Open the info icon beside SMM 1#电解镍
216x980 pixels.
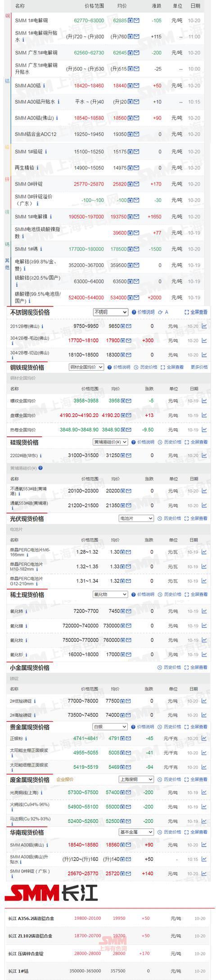click(x=50, y=217)
